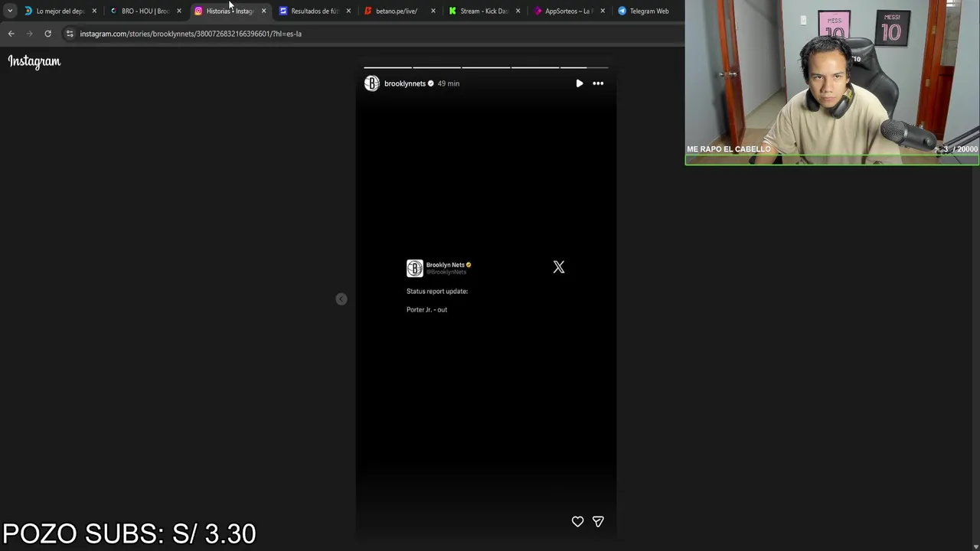The width and height of the screenshot is (980, 551).
Task: Close the 'BRO - HOU' tab
Action: (179, 11)
